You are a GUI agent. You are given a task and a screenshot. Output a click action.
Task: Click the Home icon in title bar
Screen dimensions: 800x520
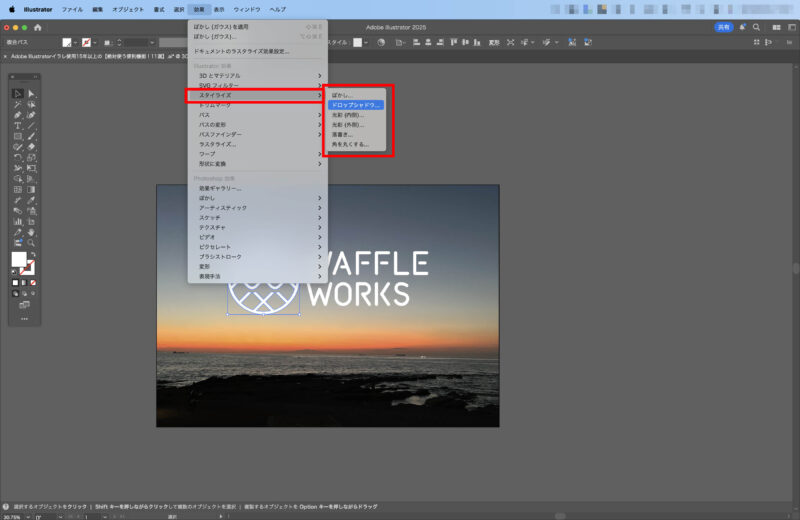click(x=38, y=27)
